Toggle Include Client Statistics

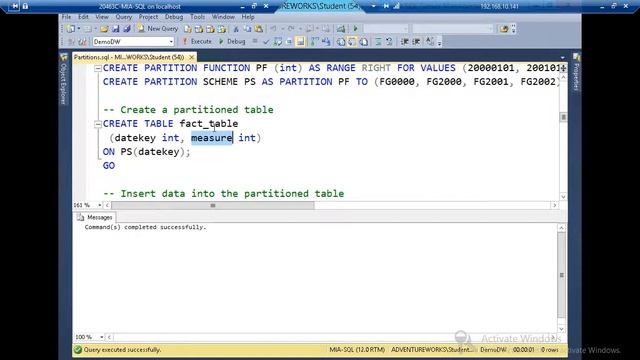coord(326,42)
